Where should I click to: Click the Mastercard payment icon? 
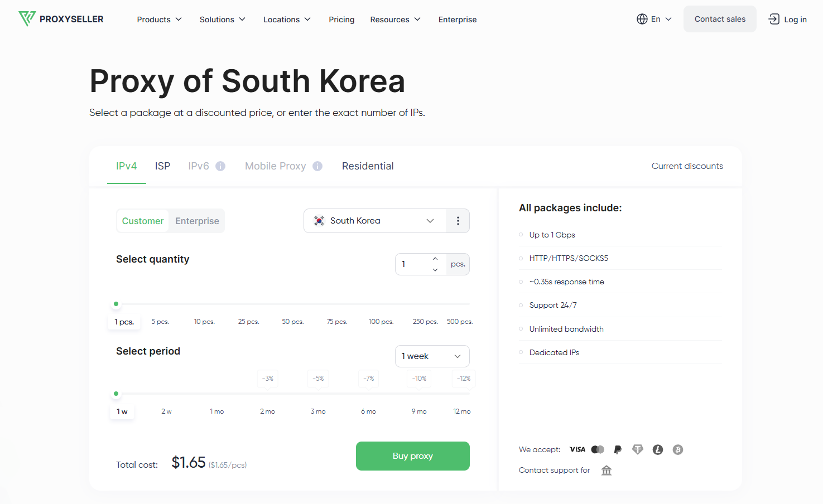tap(598, 449)
